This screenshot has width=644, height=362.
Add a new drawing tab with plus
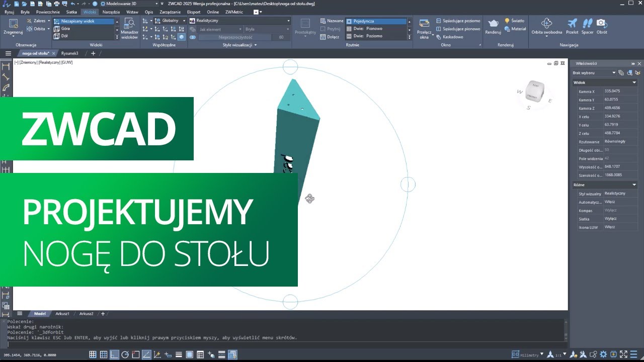93,53
